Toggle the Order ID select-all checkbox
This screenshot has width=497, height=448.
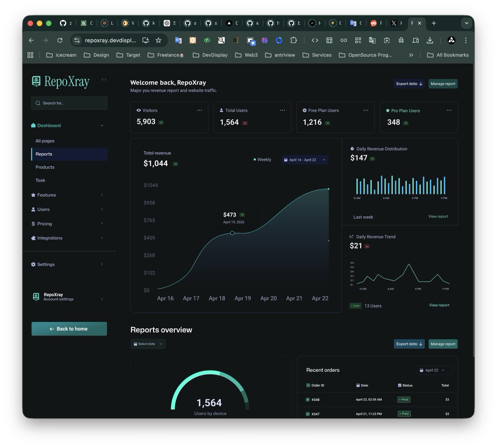(x=308, y=385)
